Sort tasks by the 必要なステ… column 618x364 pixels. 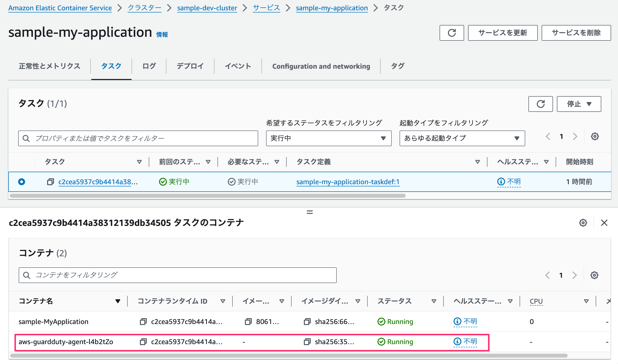(277, 162)
